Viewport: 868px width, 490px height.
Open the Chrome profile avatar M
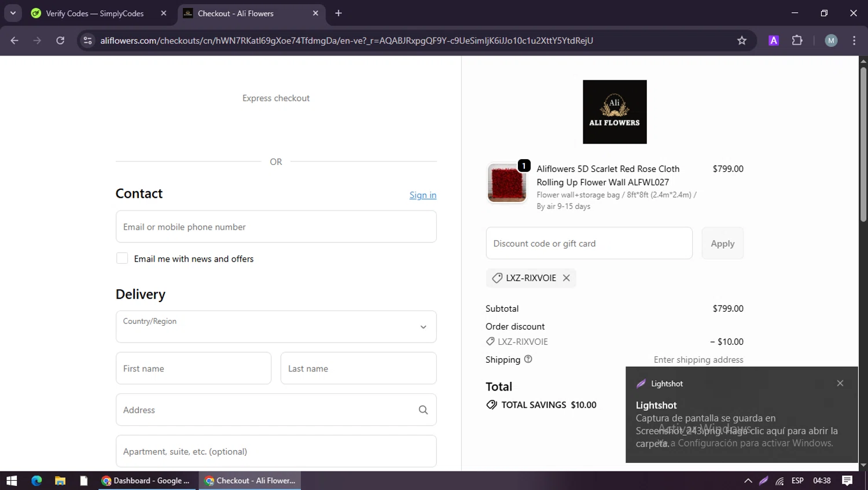[x=831, y=40]
